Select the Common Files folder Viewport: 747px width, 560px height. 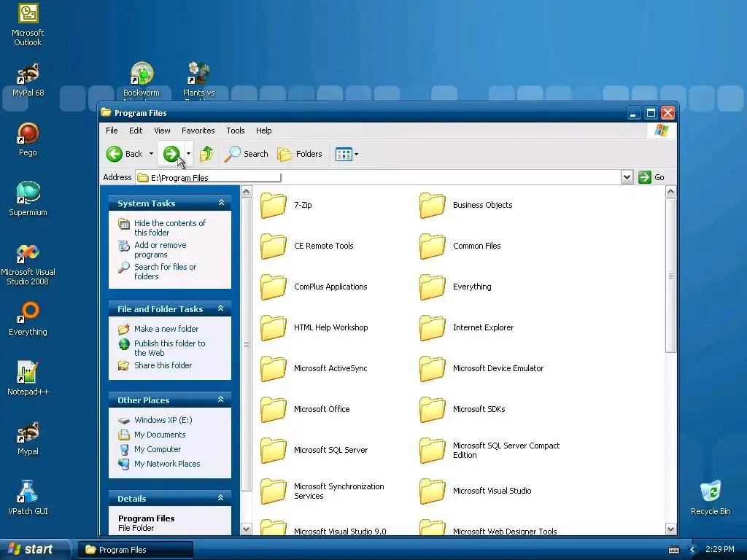[x=460, y=246]
